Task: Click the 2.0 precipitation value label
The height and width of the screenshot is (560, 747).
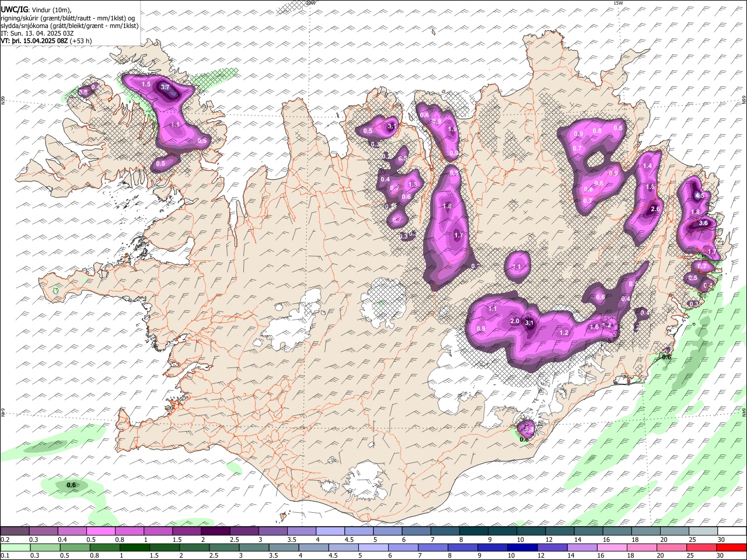Action: point(515,321)
